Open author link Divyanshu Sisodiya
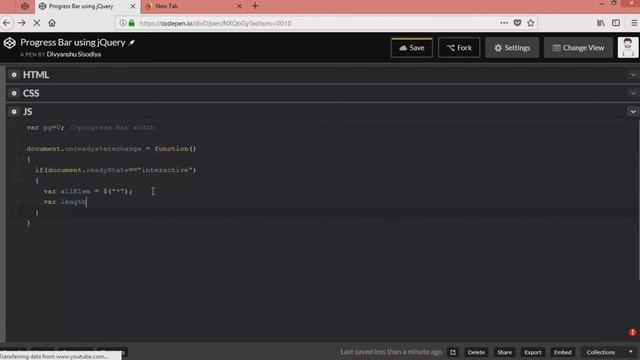The image size is (640, 360). point(73,54)
